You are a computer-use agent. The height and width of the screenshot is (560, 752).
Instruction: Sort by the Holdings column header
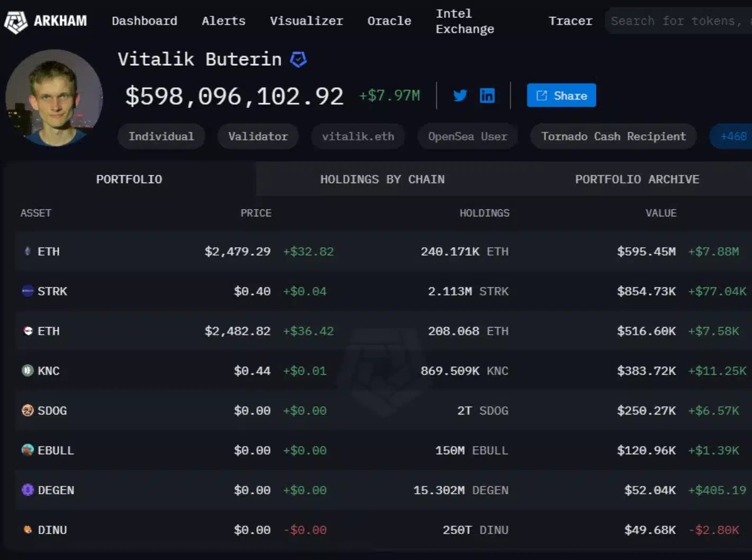click(x=485, y=213)
